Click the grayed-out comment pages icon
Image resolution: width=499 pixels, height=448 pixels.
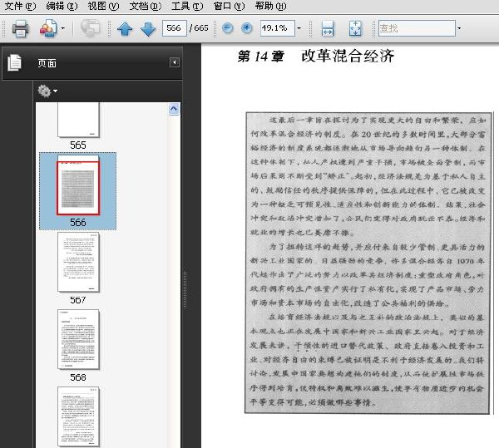tap(91, 28)
